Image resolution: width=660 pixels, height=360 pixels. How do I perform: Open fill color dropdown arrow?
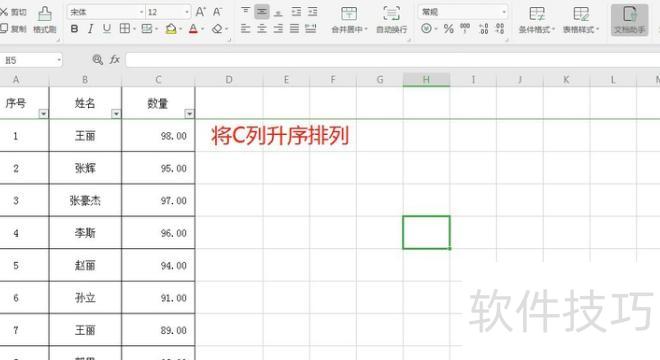[181, 29]
